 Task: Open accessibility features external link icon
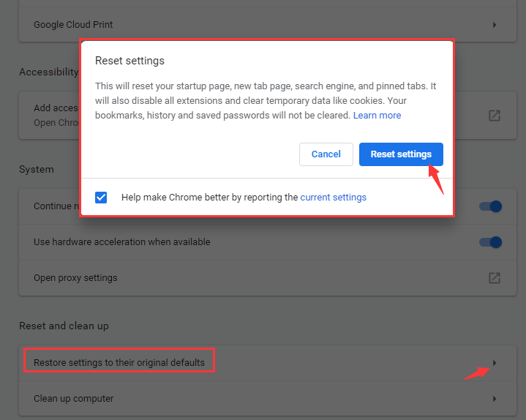click(495, 116)
